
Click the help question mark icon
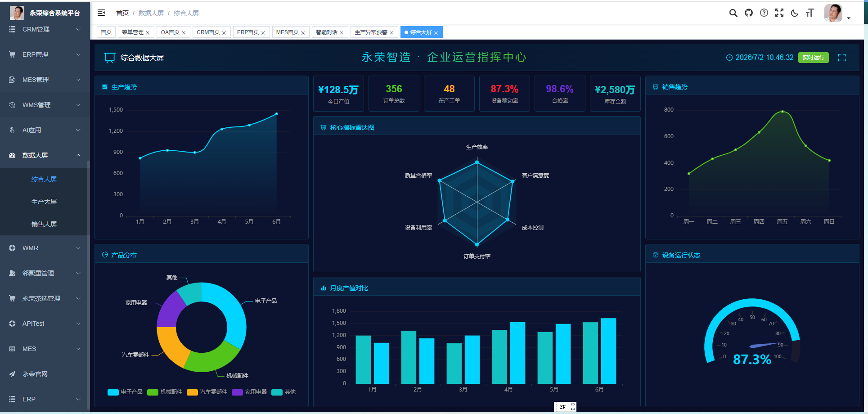[764, 13]
